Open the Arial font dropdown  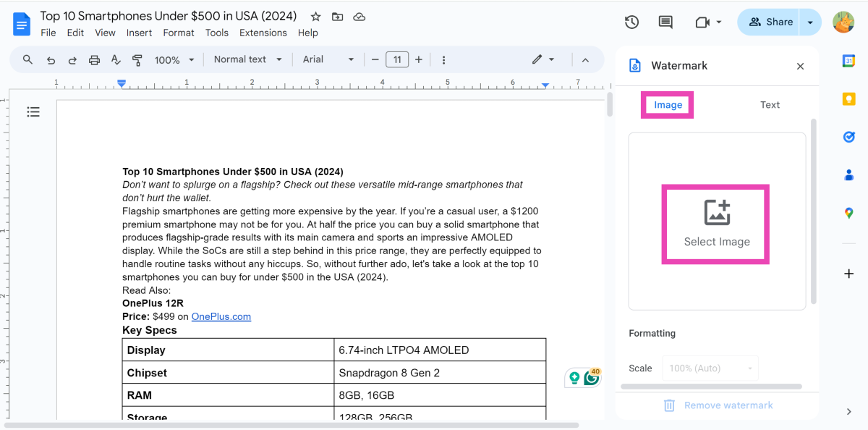[x=328, y=59]
